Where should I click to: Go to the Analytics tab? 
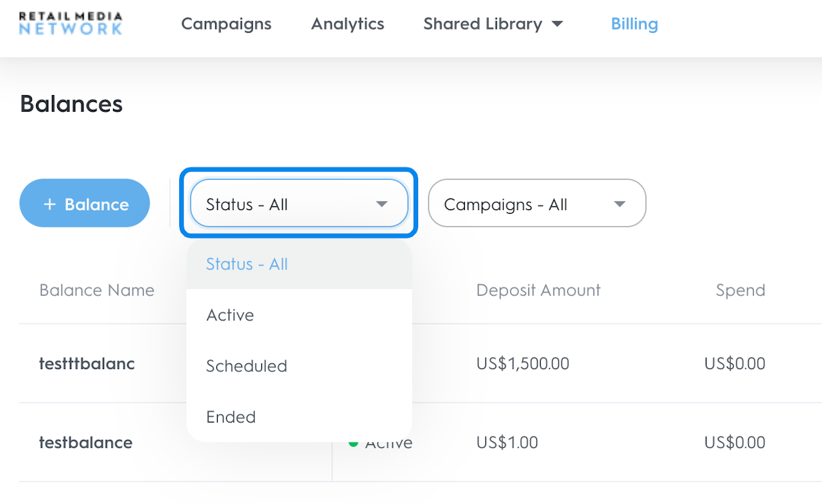pyautogui.click(x=347, y=24)
